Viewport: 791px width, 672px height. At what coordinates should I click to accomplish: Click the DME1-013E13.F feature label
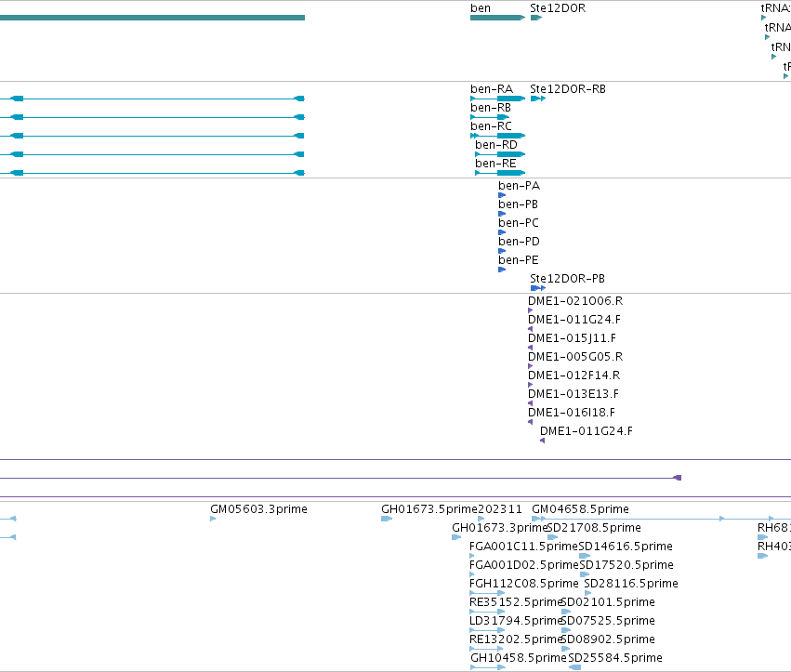[573, 394]
